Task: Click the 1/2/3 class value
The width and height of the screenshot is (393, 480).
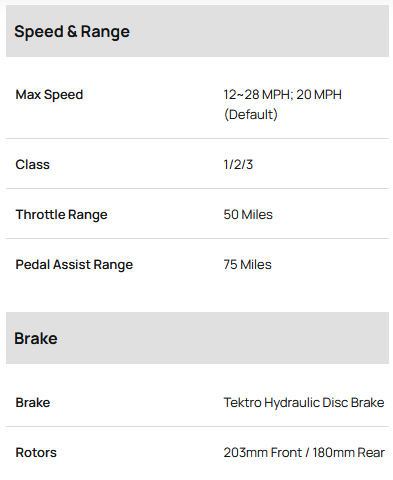Action: pyautogui.click(x=238, y=165)
